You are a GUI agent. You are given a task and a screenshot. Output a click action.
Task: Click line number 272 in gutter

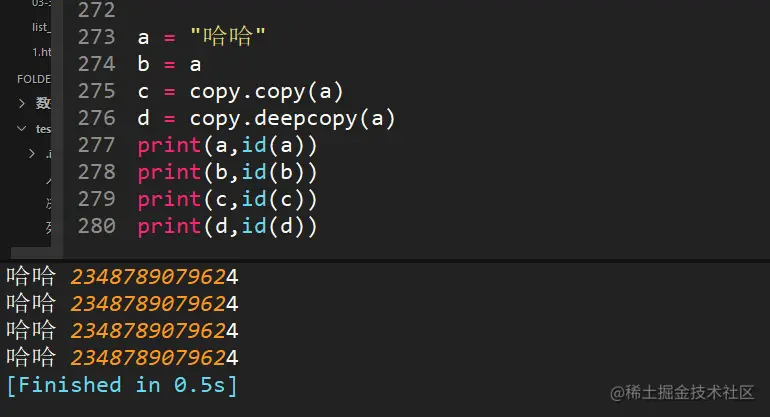(97, 10)
